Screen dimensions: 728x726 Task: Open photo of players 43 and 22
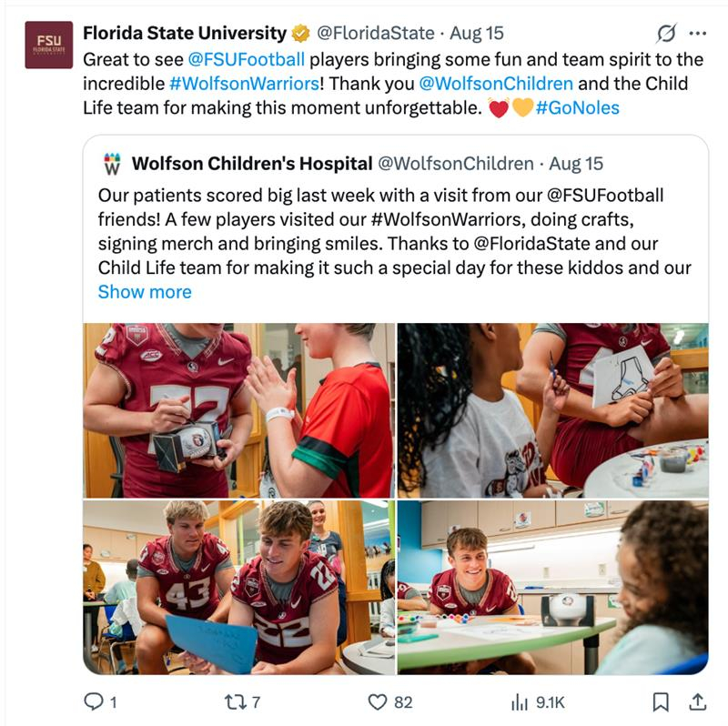238,588
